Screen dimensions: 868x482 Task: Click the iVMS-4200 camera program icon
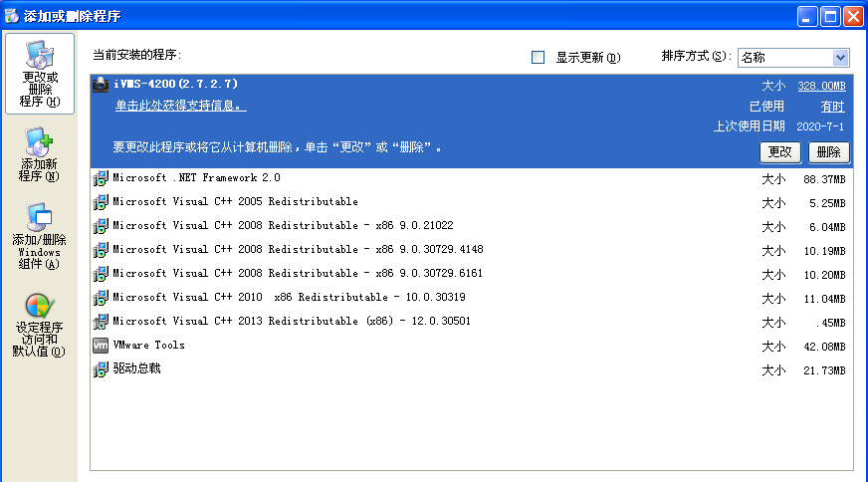pos(101,85)
